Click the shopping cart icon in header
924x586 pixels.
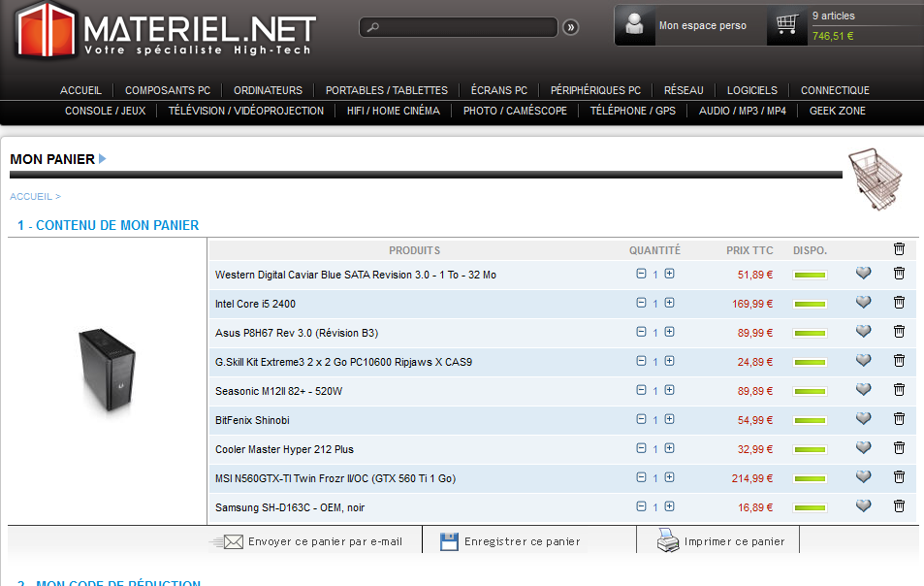pyautogui.click(x=787, y=25)
